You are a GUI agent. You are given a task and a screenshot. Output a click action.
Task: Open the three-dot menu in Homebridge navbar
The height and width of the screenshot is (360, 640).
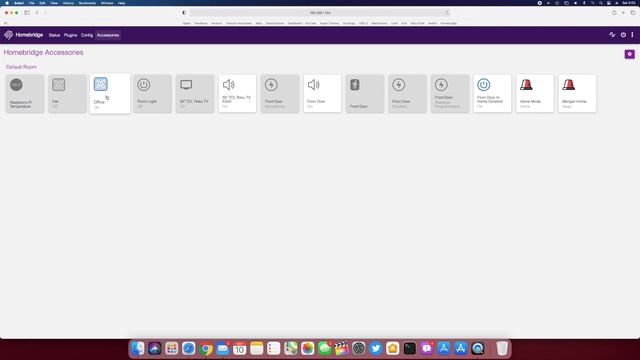[632, 35]
